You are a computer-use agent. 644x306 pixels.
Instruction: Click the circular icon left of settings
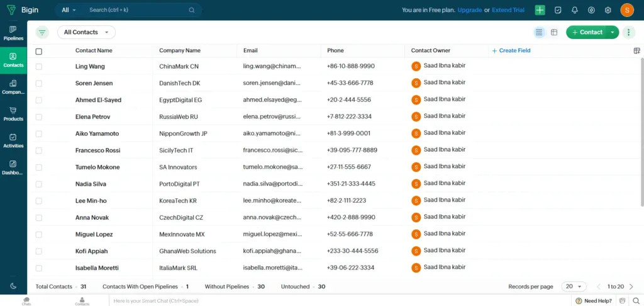pyautogui.click(x=591, y=10)
